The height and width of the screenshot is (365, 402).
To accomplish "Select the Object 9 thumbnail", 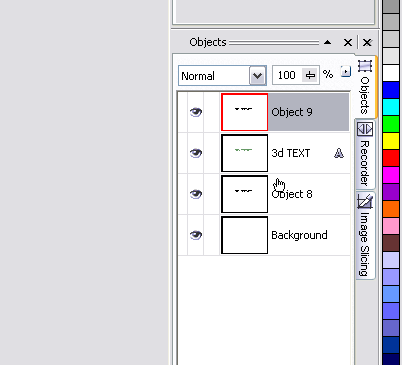I will coord(244,112).
